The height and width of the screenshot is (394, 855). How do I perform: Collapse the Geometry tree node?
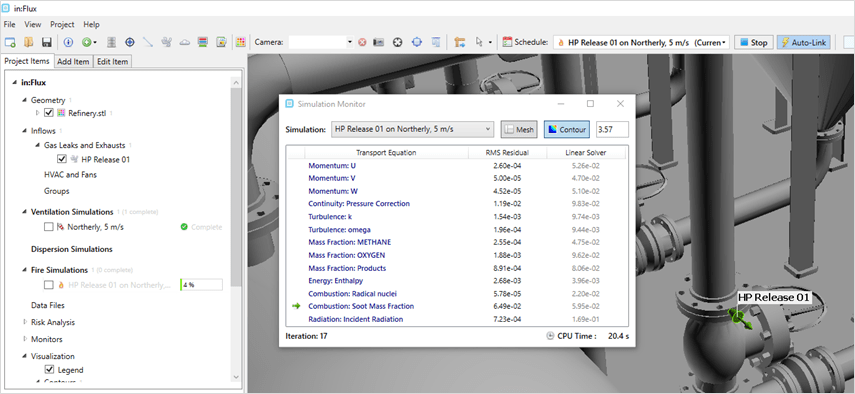pos(25,100)
